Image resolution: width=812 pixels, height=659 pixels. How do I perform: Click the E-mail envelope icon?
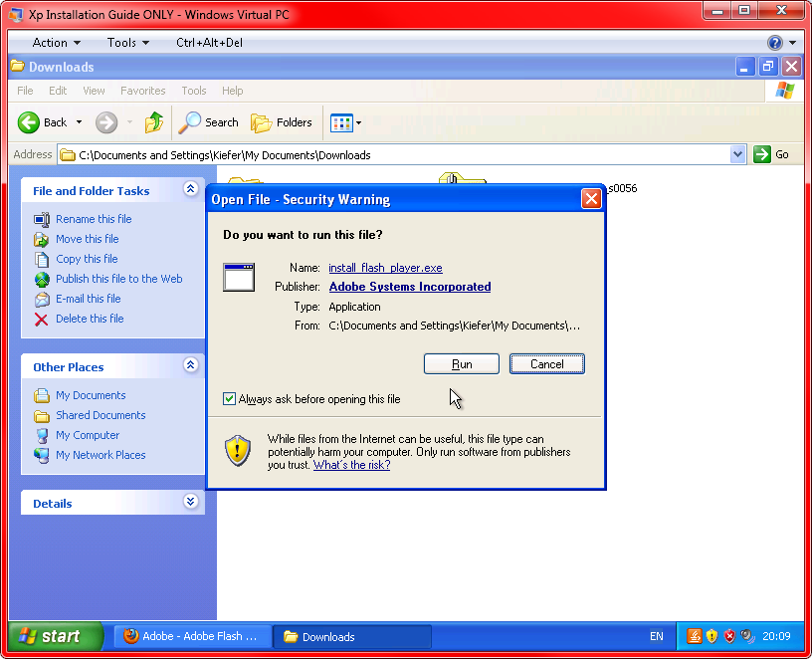(x=42, y=300)
